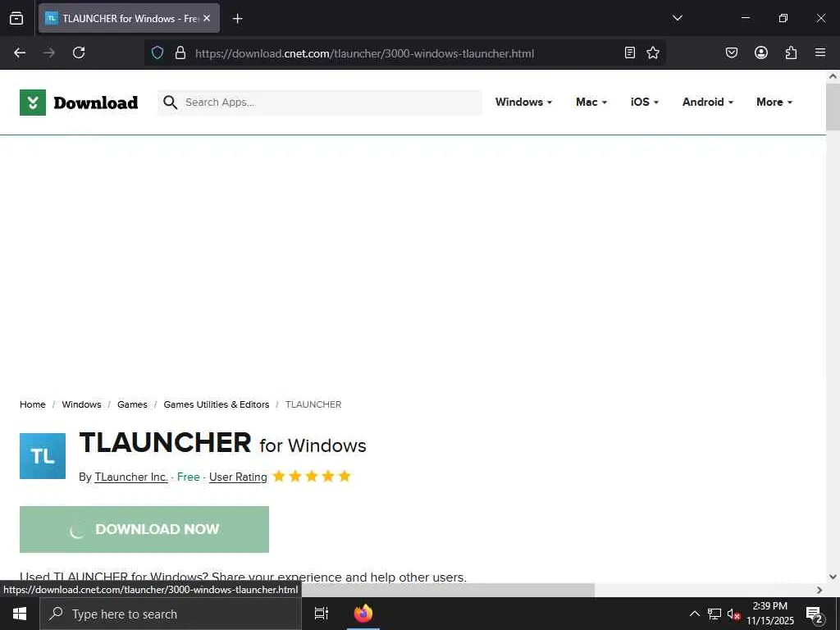Viewport: 840px width, 630px height.
Task: Open TLauncher Inc. developer link
Action: pyautogui.click(x=131, y=477)
